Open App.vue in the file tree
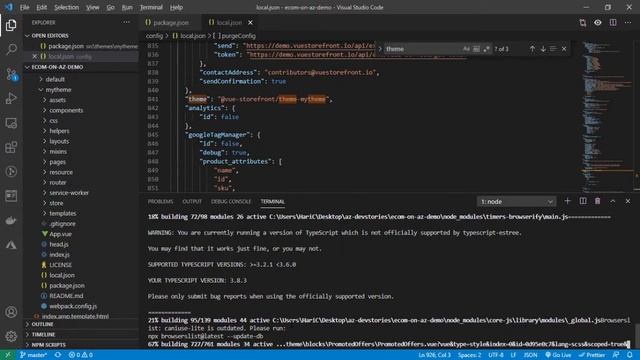This screenshot has width=640, height=360. click(60, 234)
